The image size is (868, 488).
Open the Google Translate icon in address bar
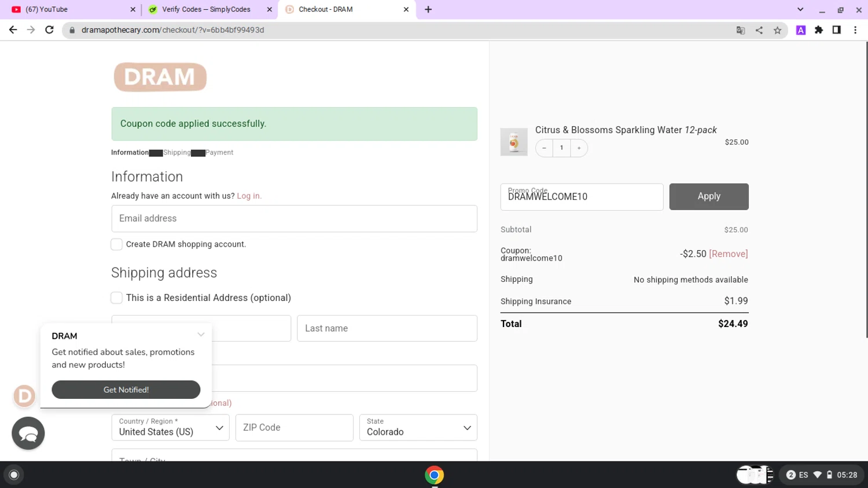(741, 30)
